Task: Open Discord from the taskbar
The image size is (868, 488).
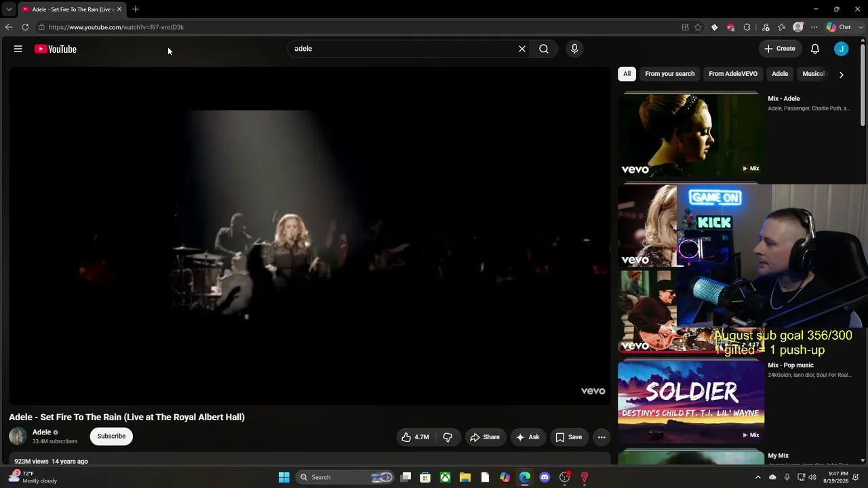Action: [545, 477]
